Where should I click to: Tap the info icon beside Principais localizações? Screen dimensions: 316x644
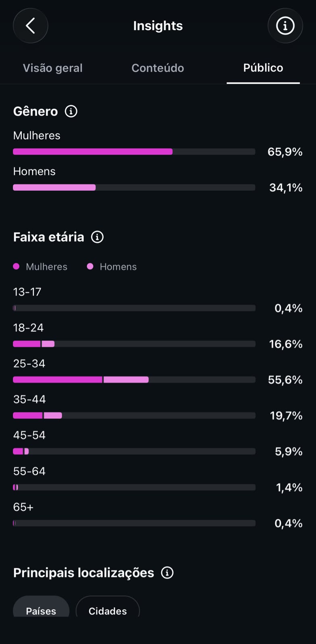[x=167, y=573]
